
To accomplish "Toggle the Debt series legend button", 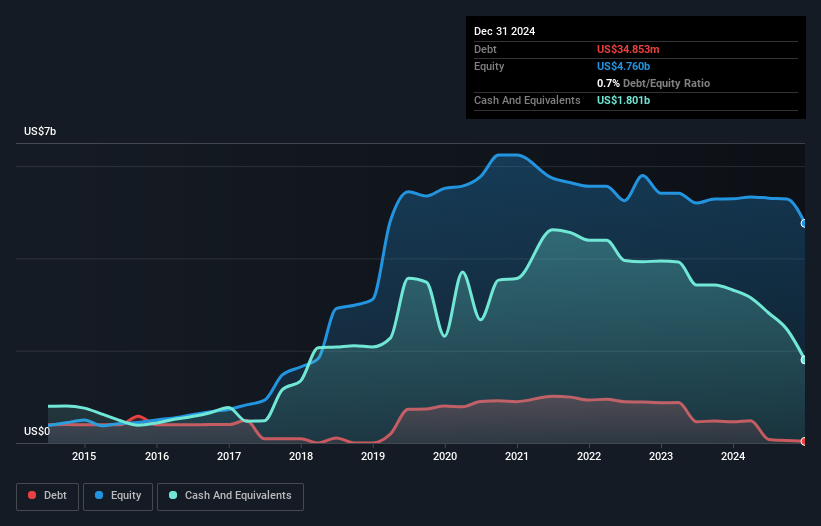I will [47, 496].
